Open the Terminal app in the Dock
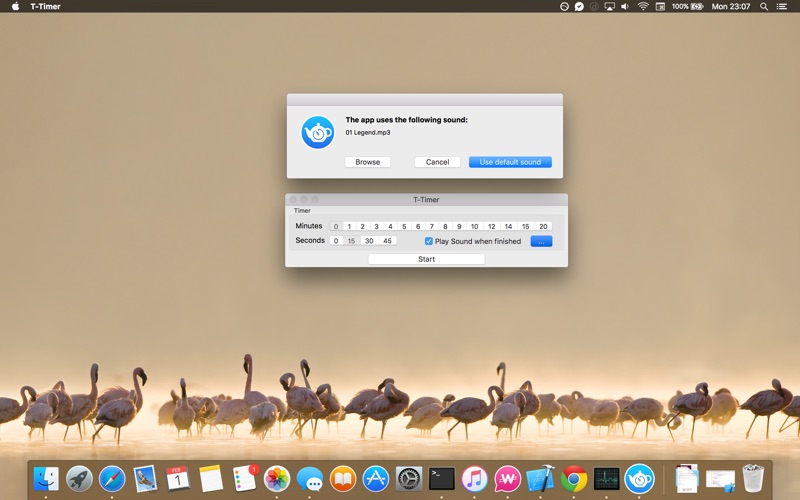 [441, 479]
